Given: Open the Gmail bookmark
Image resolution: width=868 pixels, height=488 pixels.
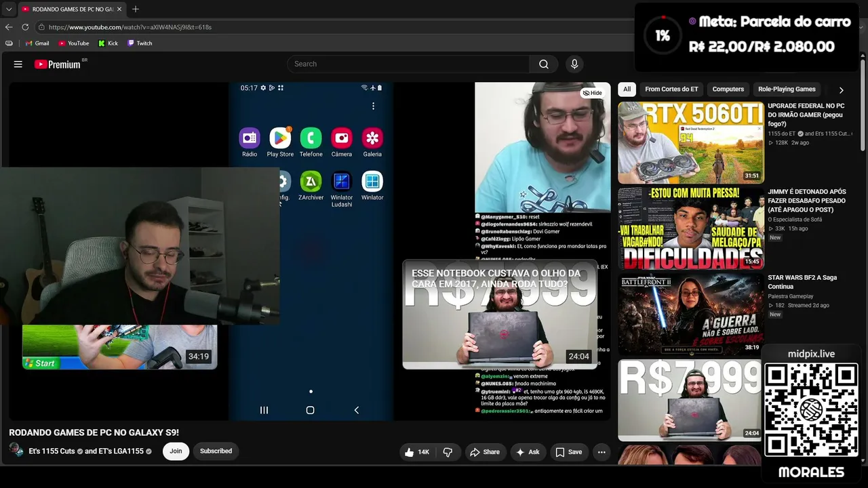Looking at the screenshot, I should click(x=37, y=43).
